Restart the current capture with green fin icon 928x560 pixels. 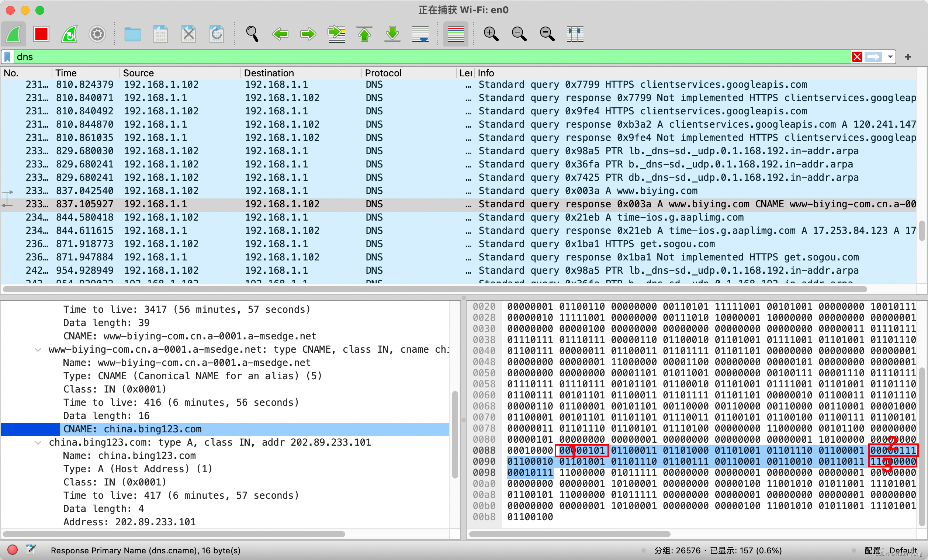tap(69, 34)
